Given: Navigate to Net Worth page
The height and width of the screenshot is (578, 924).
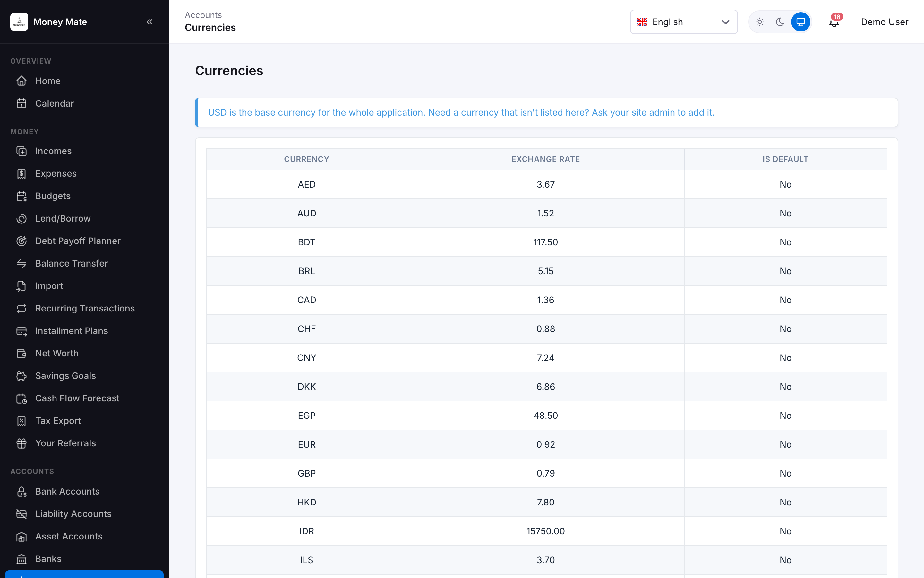Looking at the screenshot, I should (84, 353).
